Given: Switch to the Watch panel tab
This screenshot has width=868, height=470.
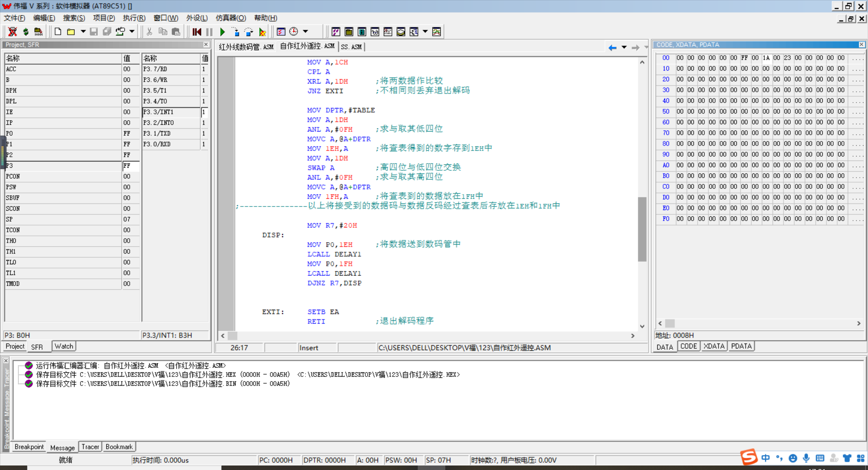Looking at the screenshot, I should (64, 346).
